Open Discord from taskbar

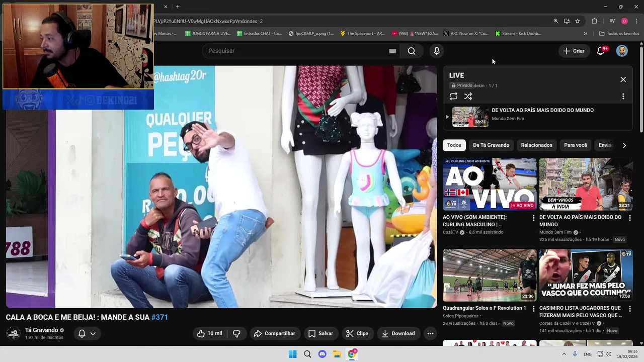323,354
